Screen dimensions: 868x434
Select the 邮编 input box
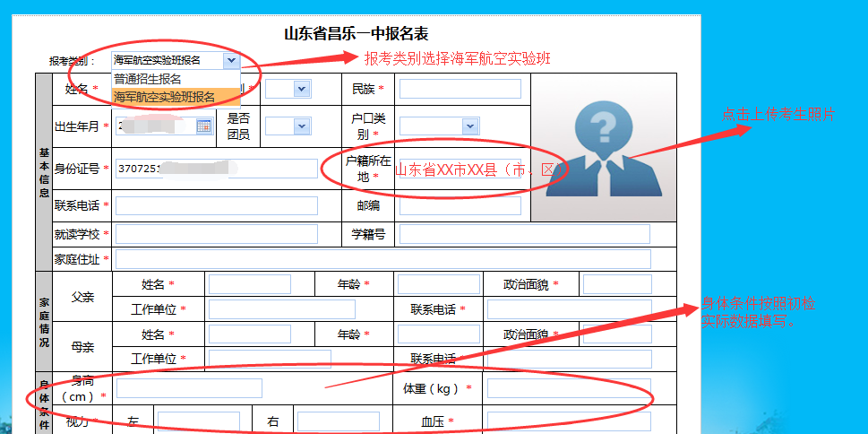[458, 206]
